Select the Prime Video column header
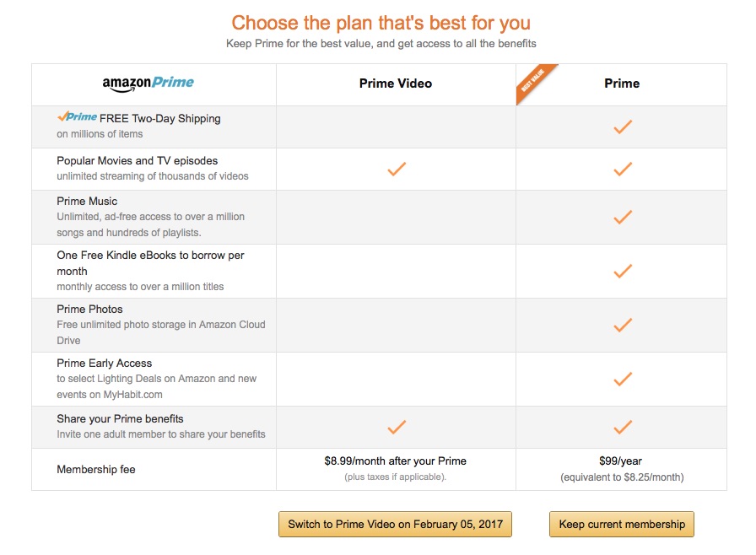Viewport: 756px width, 555px height. (396, 83)
